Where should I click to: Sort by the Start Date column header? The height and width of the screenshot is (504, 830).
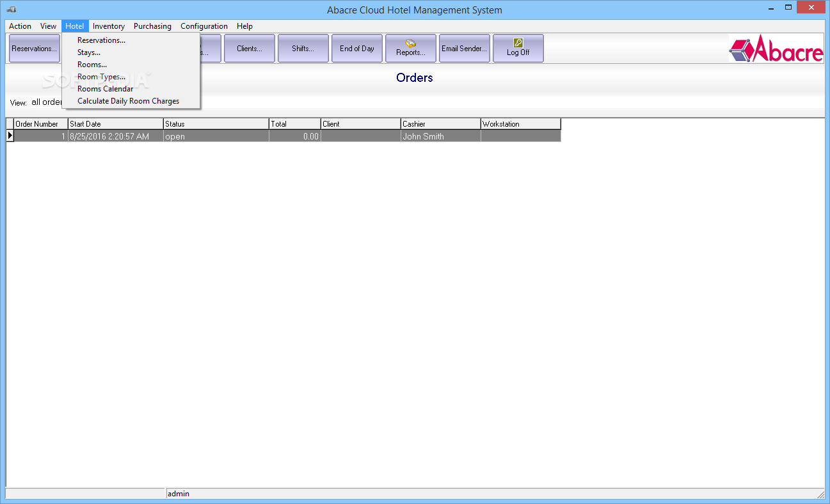click(x=116, y=124)
